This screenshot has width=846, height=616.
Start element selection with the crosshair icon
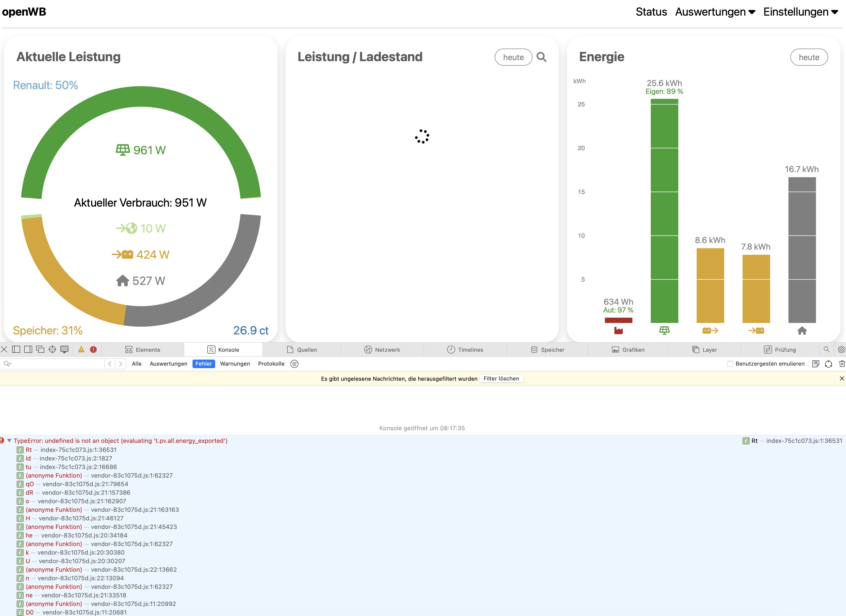52,349
